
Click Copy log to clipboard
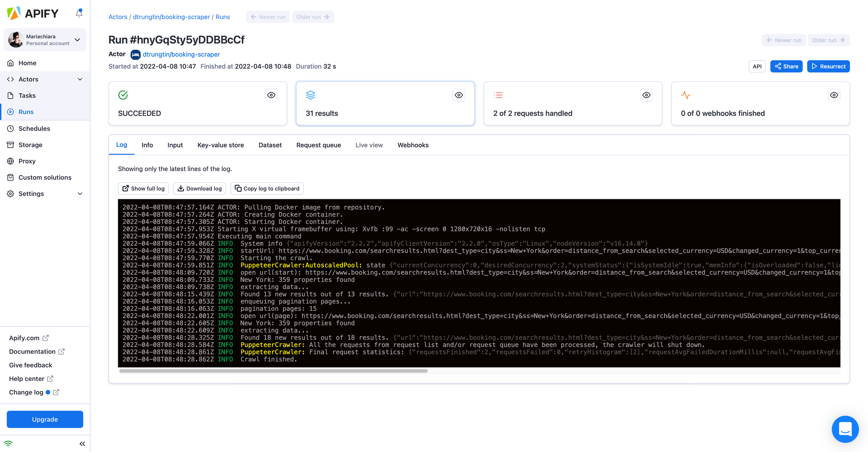tap(267, 188)
